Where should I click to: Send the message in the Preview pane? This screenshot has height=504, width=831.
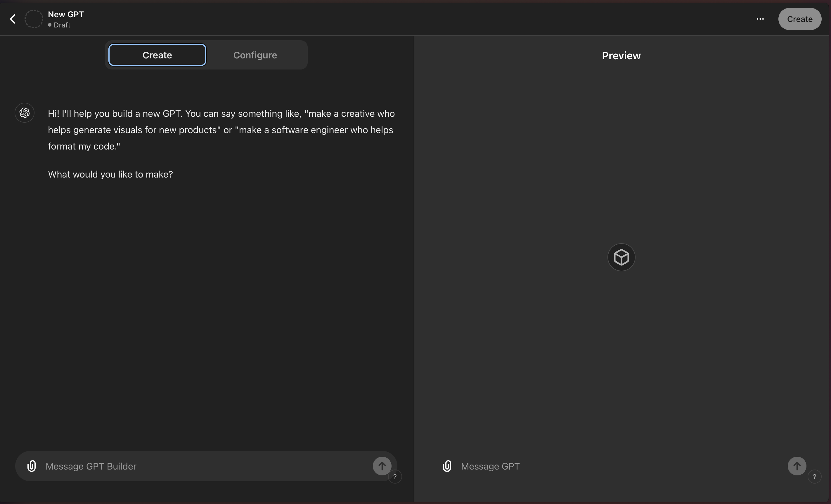coord(797,466)
